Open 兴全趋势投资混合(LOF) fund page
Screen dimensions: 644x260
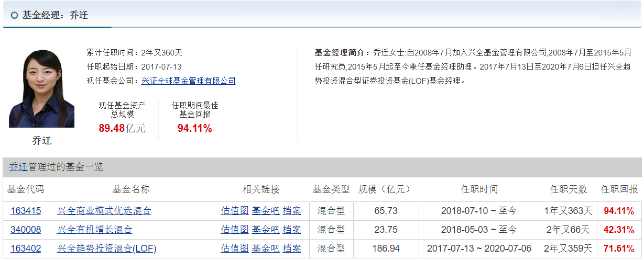[x=107, y=248]
